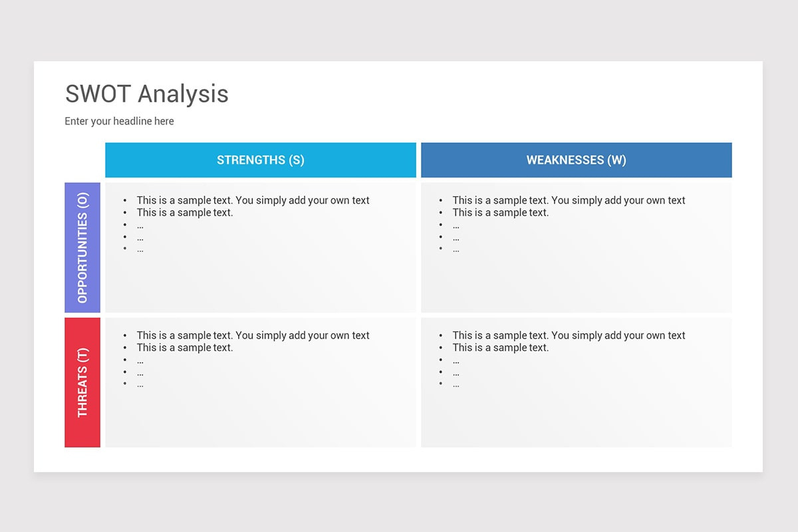Click first bullet in Weaknesses-Opportunities cell
The image size is (798, 532).
(569, 200)
